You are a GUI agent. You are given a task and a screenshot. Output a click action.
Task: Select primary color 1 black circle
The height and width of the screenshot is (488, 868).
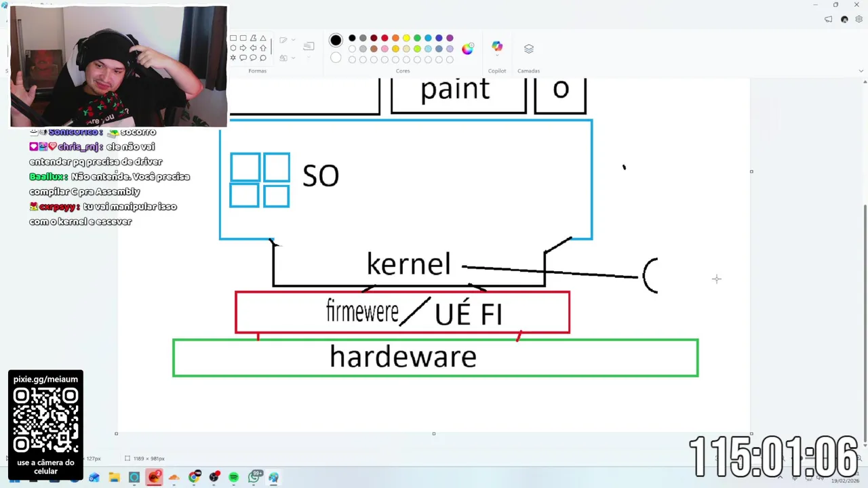336,40
